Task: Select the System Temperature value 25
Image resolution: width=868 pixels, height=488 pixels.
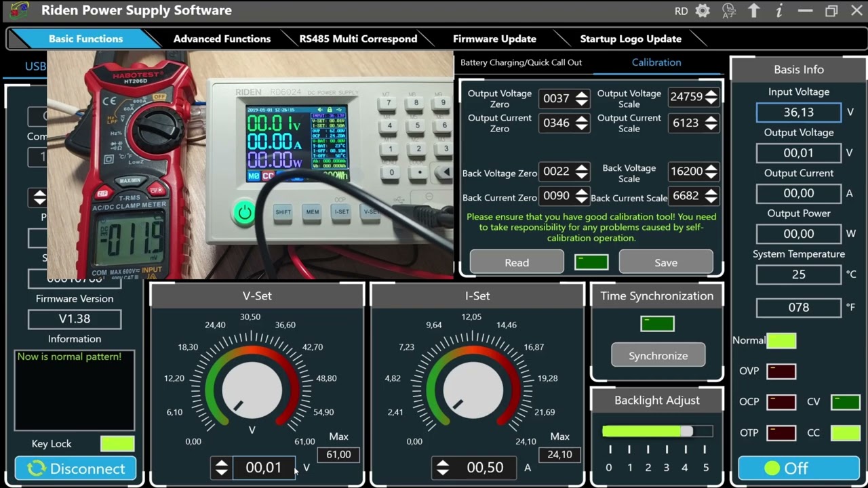Action: 799,274
